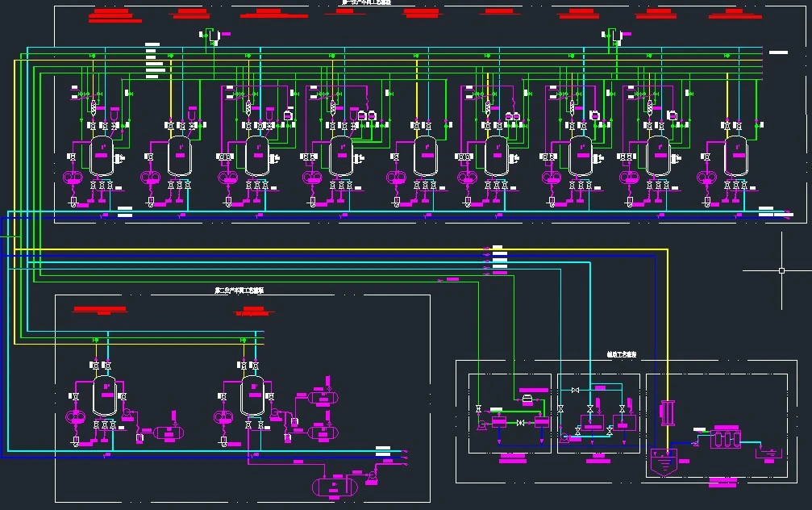Select the tall vertical column above the sump tank
The width and height of the screenshot is (812, 510).
(664, 412)
